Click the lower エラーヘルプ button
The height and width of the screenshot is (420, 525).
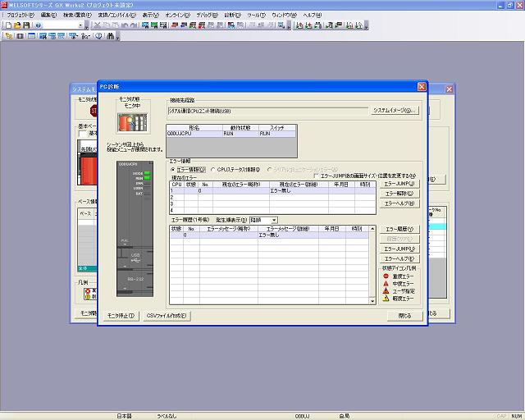click(x=399, y=258)
